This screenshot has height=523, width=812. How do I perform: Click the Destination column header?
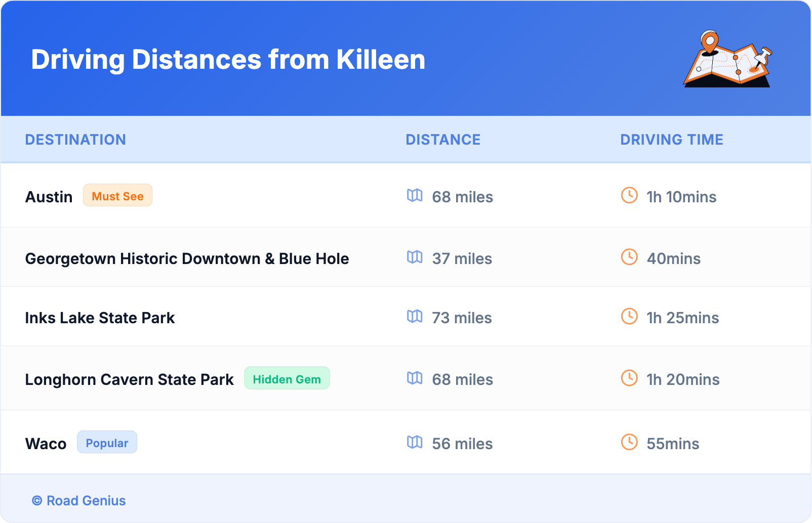pos(75,140)
